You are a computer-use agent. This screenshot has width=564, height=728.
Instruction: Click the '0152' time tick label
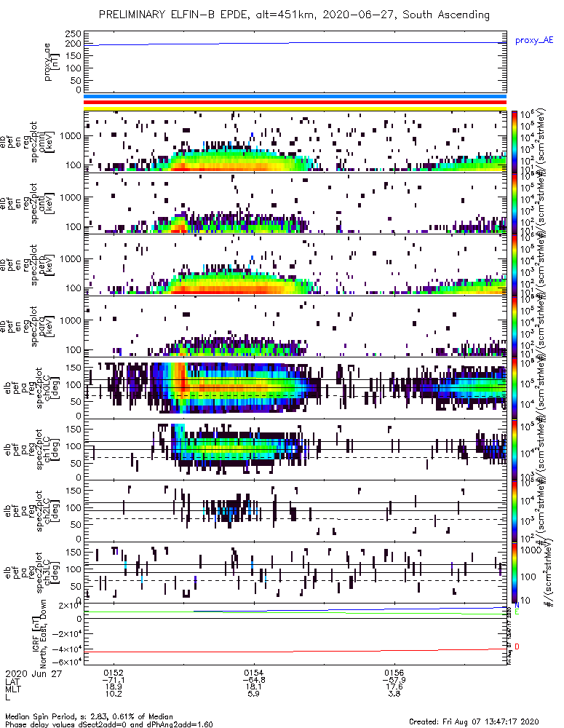(114, 673)
